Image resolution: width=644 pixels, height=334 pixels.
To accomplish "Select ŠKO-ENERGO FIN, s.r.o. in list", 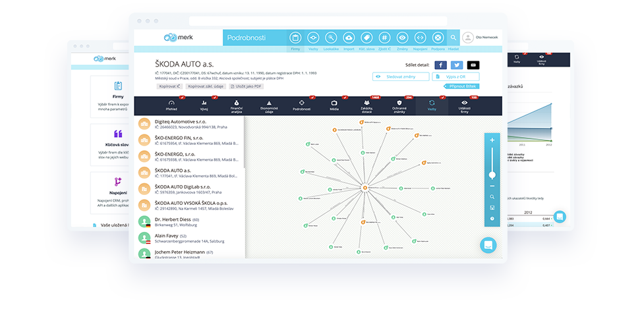I will coord(190,140).
